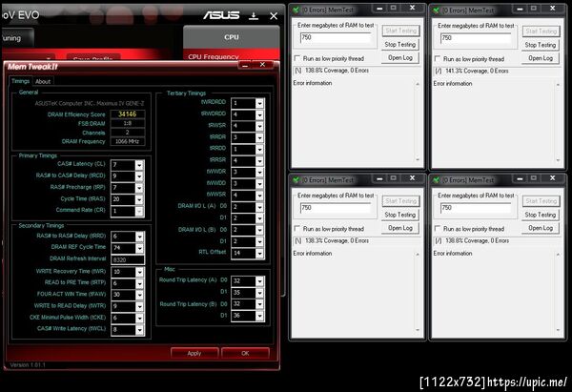Stop Testing in top-right MemTest window
The height and width of the screenshot is (392, 572).
tap(541, 45)
